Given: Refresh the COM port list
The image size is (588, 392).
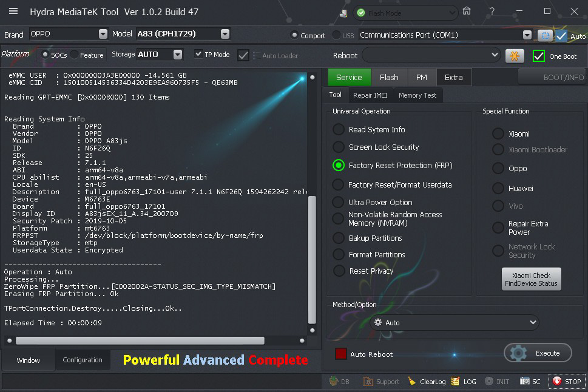Looking at the screenshot, I should coord(545,36).
